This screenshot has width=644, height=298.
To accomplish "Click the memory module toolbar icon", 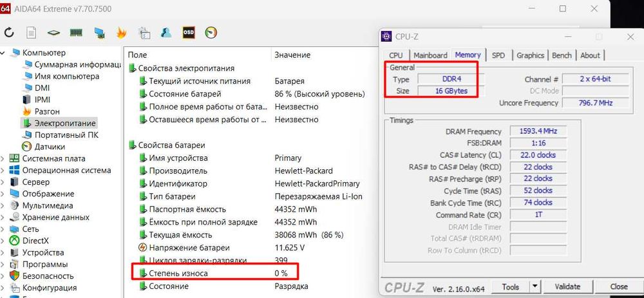I will pyautogui.click(x=76, y=33).
